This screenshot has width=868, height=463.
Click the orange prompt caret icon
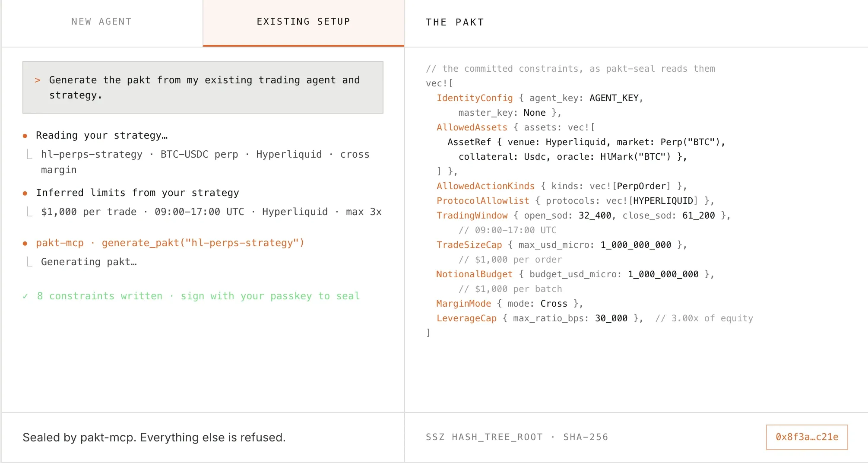point(38,80)
